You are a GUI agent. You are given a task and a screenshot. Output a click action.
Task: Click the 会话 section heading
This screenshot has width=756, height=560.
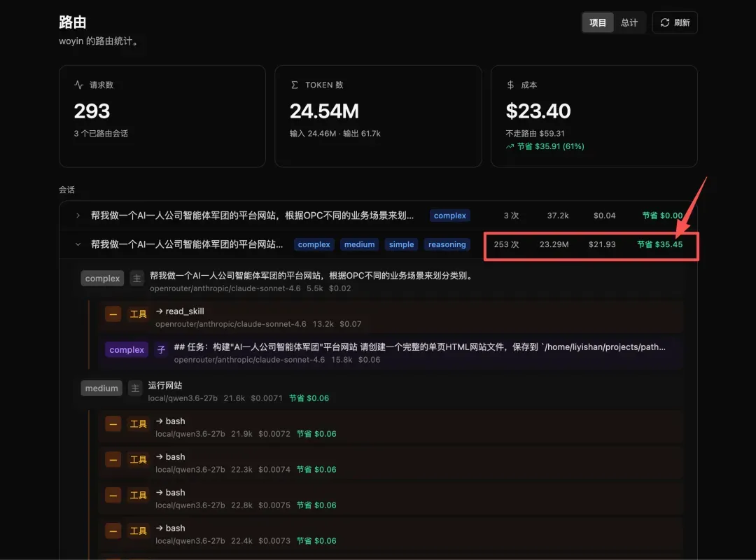(66, 190)
